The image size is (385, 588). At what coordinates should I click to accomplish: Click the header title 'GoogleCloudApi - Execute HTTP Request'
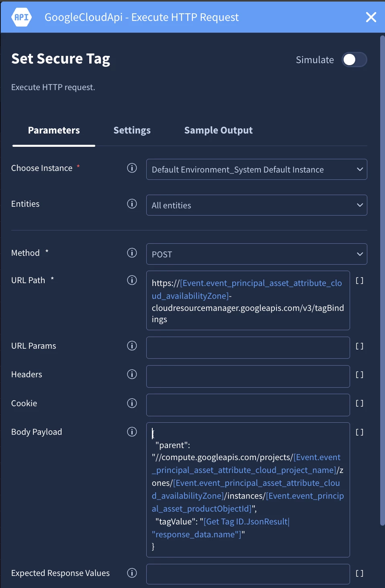coord(141,17)
